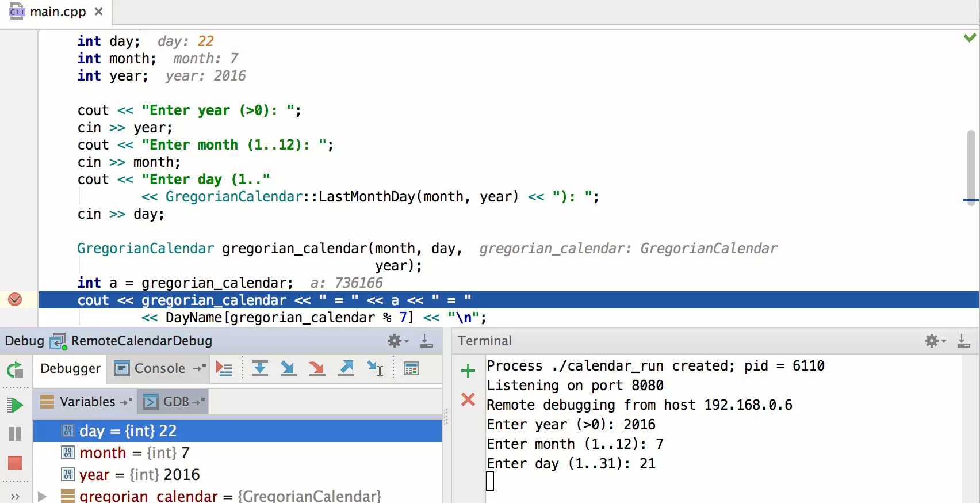Rerun the RemoteCalendarDebug session
980x503 pixels.
[x=15, y=370]
